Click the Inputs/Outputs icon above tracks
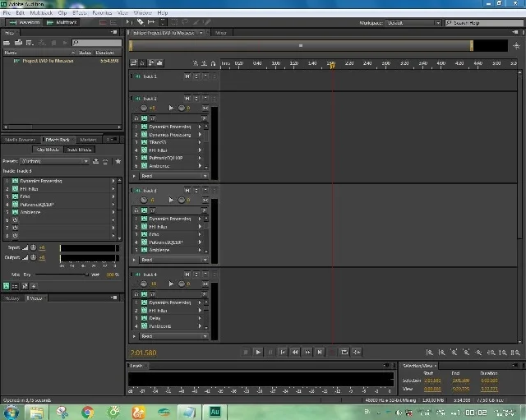Image resolution: width=526 pixels, height=420 pixels. (133, 62)
